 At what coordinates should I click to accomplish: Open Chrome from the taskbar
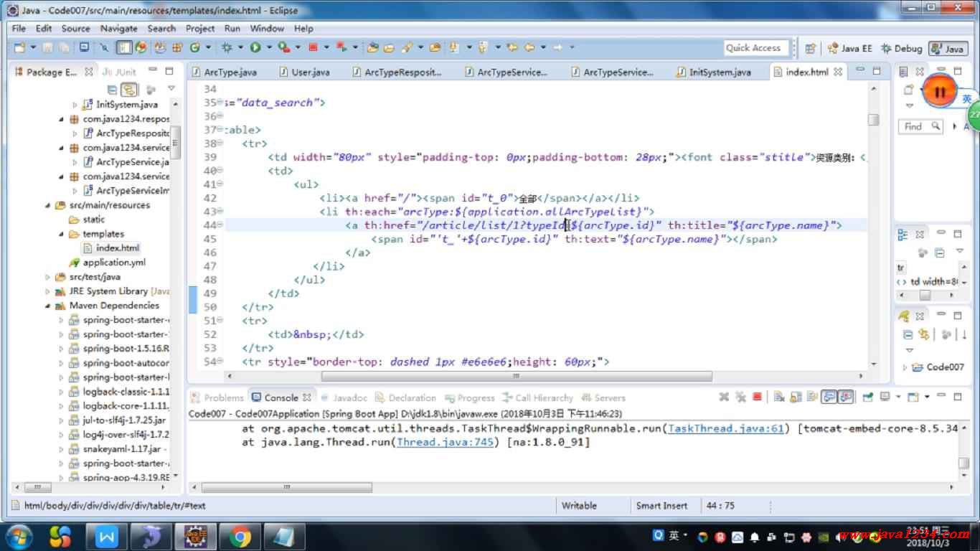[x=240, y=536]
